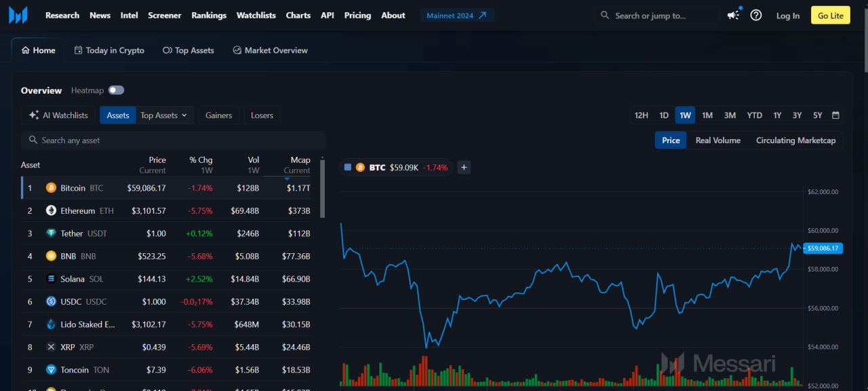Open the custom date calendar icon
Viewport: 868px width, 391px height.
[835, 115]
